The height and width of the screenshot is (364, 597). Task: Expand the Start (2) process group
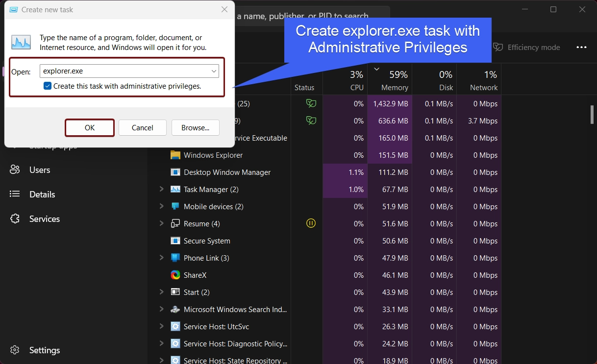click(161, 292)
